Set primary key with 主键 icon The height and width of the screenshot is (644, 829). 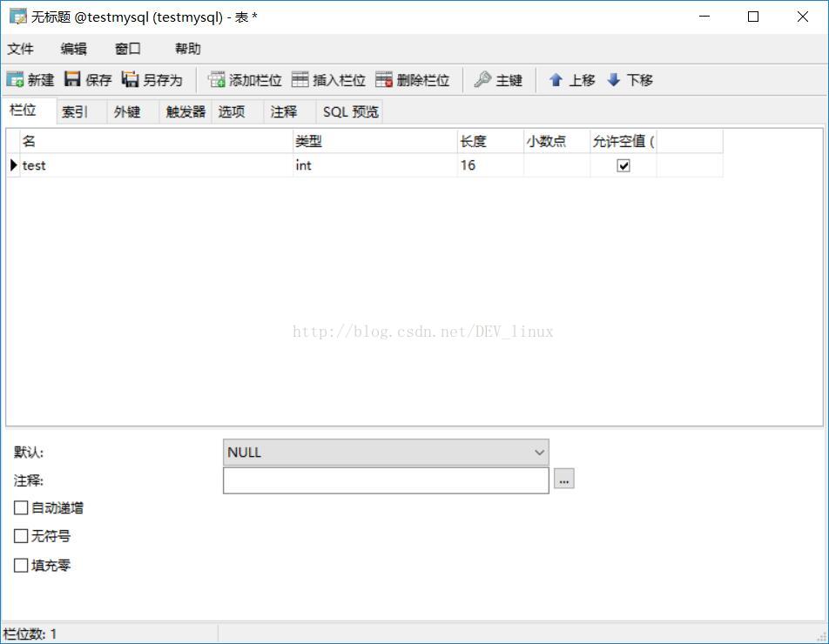click(x=482, y=80)
